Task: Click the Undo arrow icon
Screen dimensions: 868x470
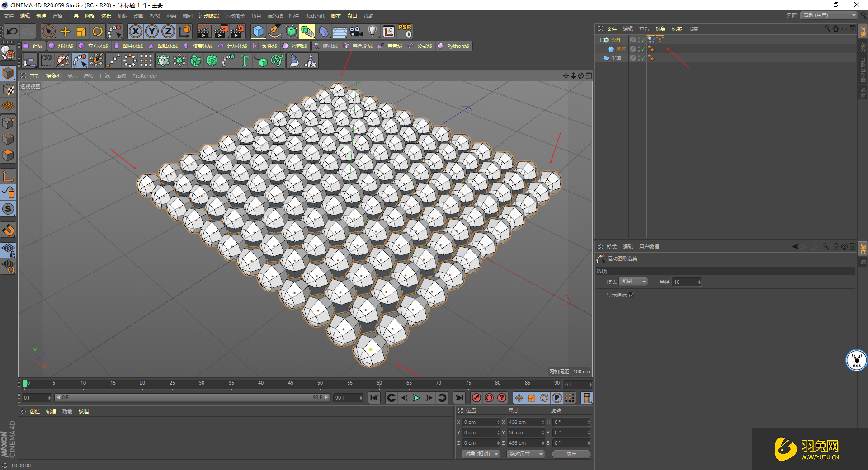Action: pyautogui.click(x=12, y=31)
